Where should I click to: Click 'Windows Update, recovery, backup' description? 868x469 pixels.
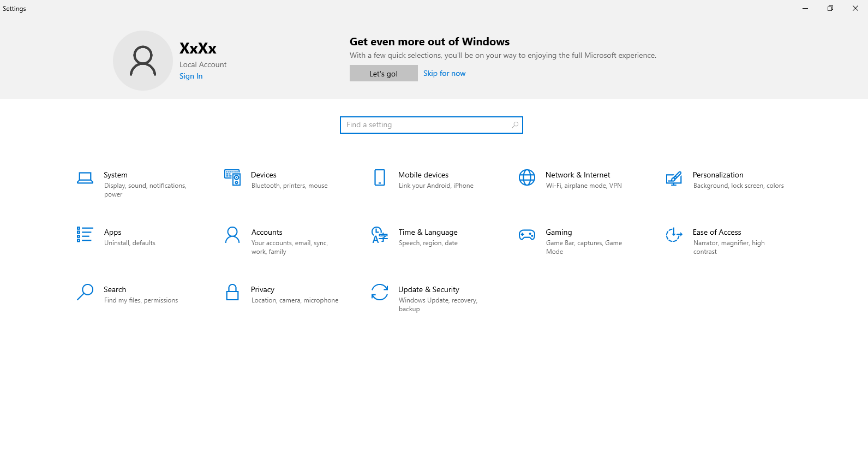tap(438, 305)
